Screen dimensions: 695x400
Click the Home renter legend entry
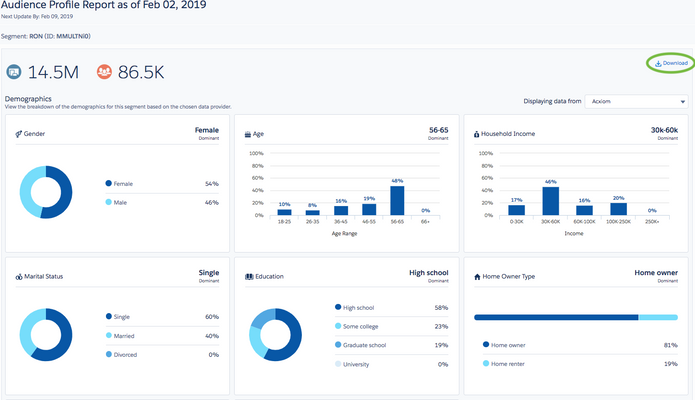(580, 364)
